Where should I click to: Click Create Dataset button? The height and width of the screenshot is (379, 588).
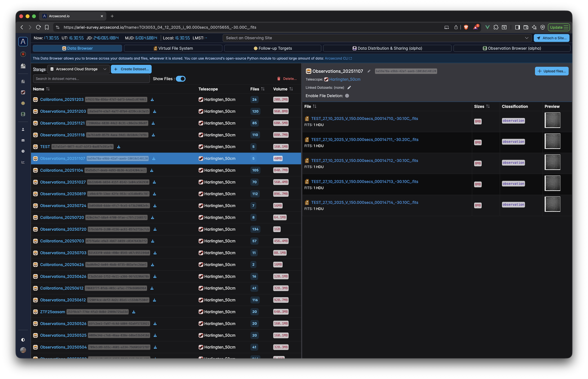(x=131, y=69)
